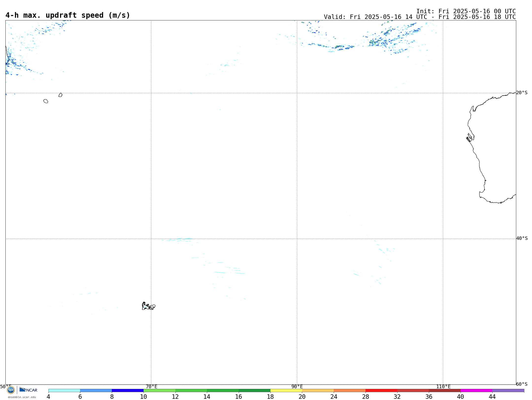Click the 50°E longitude label
Image resolution: width=532 pixels, height=400 pixels.
pos(6,387)
